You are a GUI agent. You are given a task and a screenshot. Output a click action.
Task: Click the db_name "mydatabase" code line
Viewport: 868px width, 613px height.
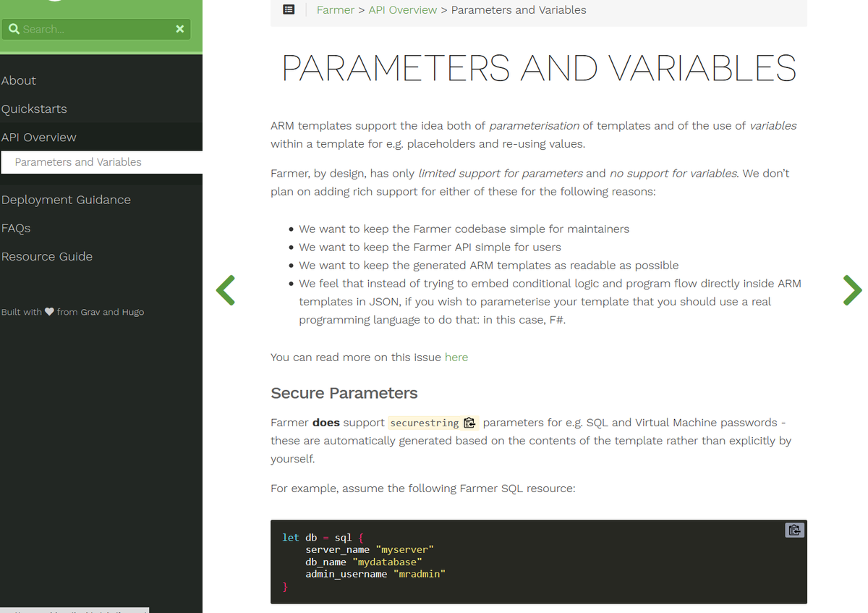pyautogui.click(x=364, y=562)
